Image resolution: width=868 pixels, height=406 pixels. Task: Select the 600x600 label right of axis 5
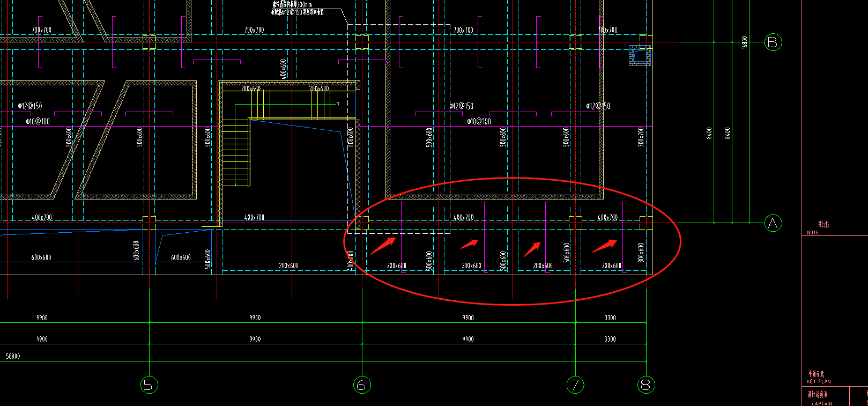(181, 257)
